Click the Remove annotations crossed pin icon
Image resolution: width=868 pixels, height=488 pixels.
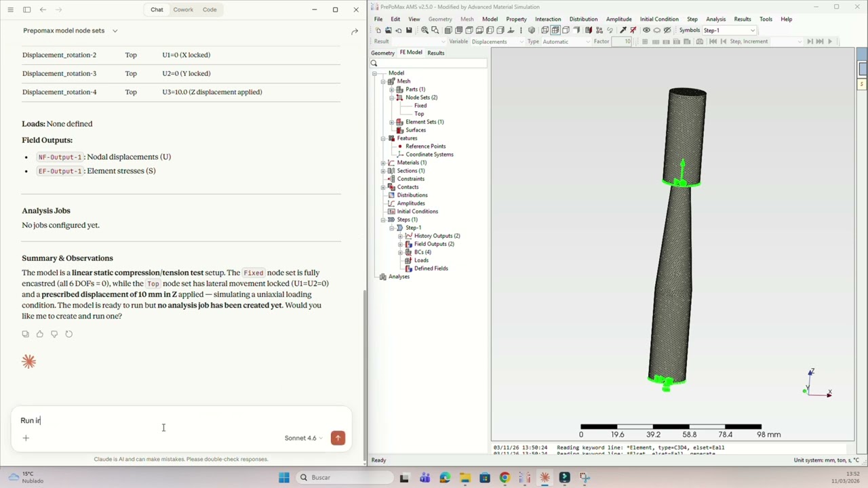[x=633, y=30]
